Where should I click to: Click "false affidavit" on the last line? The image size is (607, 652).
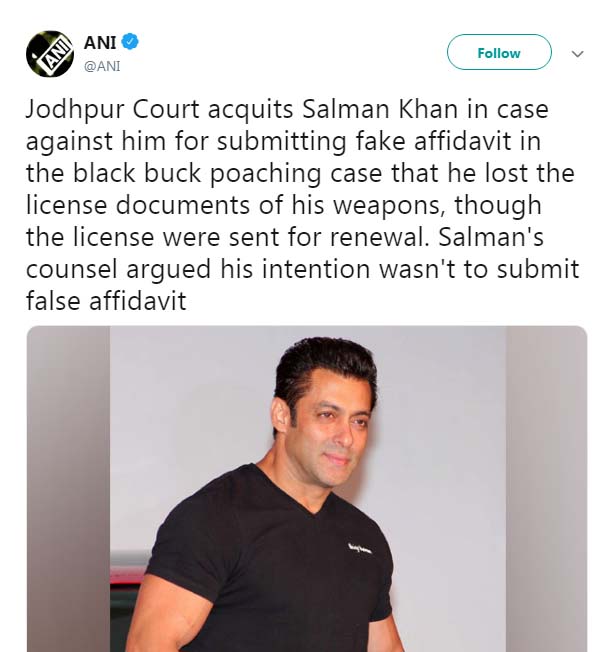tap(106, 298)
